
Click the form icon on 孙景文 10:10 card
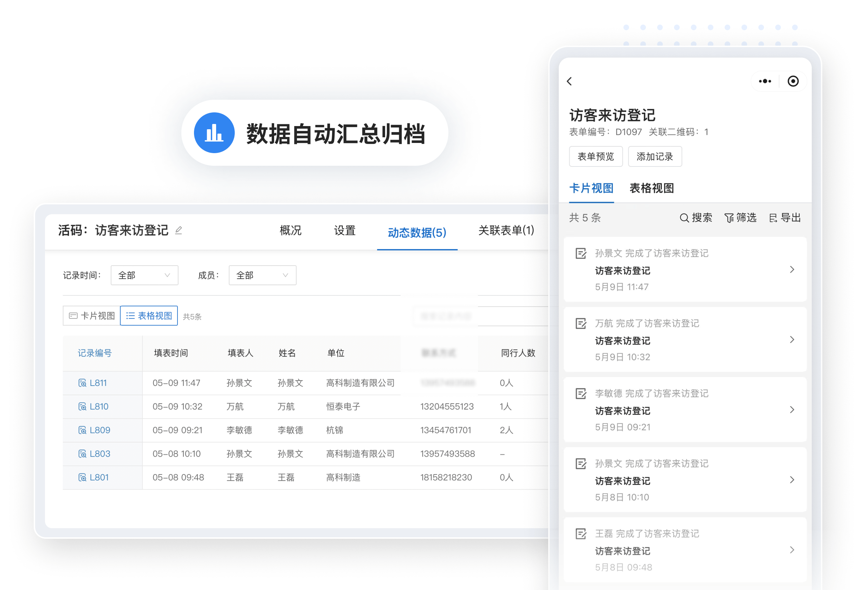pyautogui.click(x=581, y=464)
